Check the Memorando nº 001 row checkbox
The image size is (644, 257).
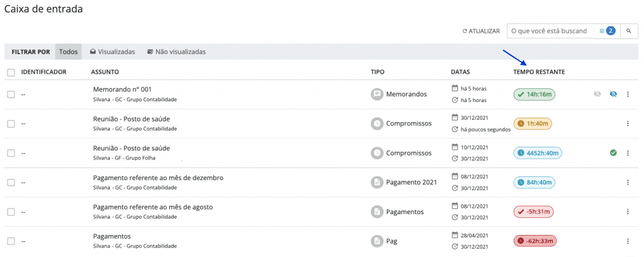coord(11,94)
